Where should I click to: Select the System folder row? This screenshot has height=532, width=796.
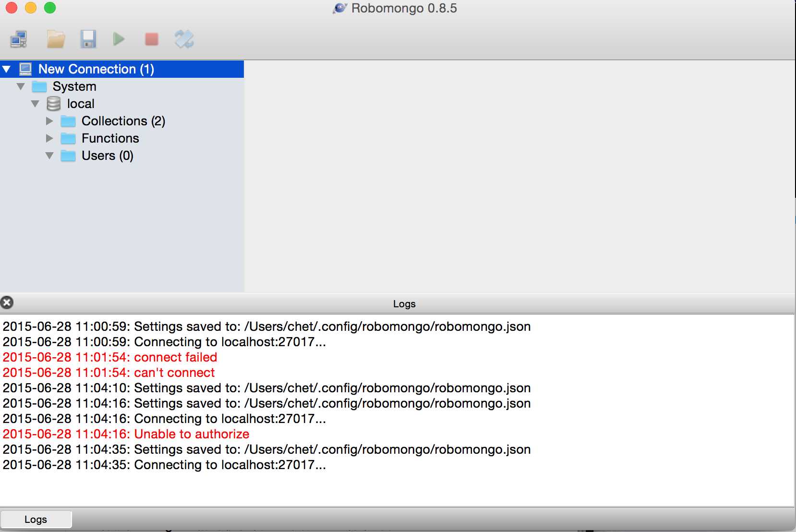(x=122, y=86)
